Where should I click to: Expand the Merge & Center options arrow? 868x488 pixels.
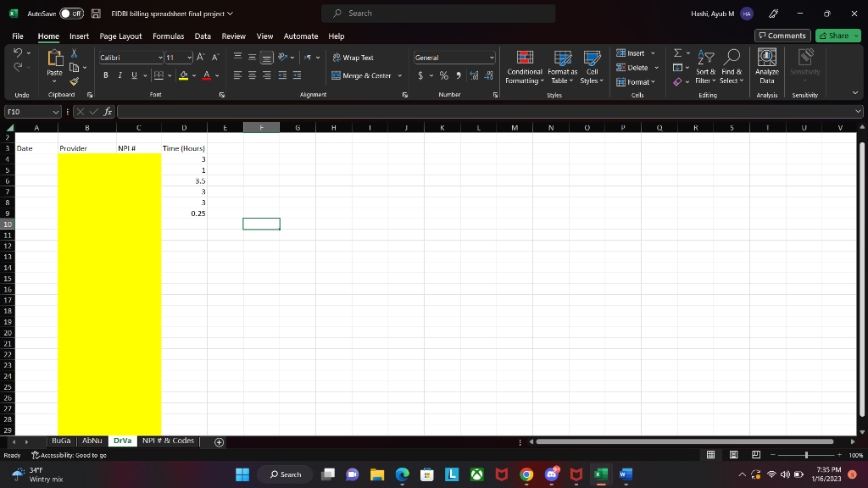tap(400, 75)
